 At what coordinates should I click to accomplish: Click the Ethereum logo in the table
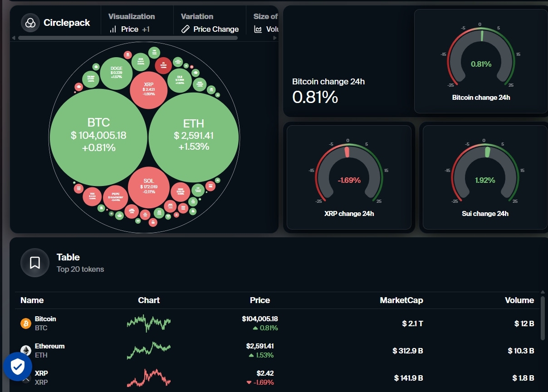point(26,350)
